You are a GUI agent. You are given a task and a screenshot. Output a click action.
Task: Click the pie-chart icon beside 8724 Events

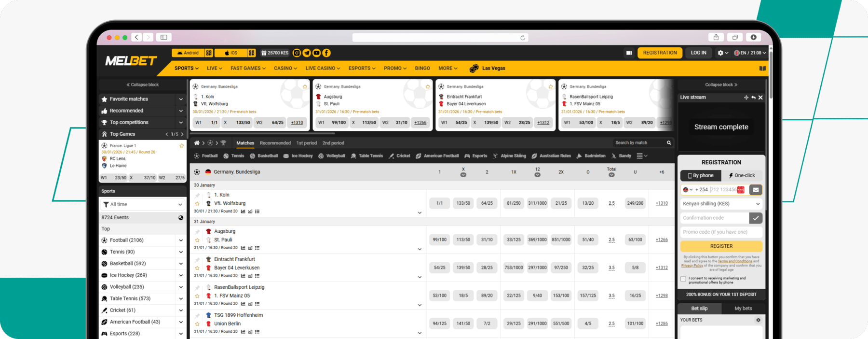(181, 218)
